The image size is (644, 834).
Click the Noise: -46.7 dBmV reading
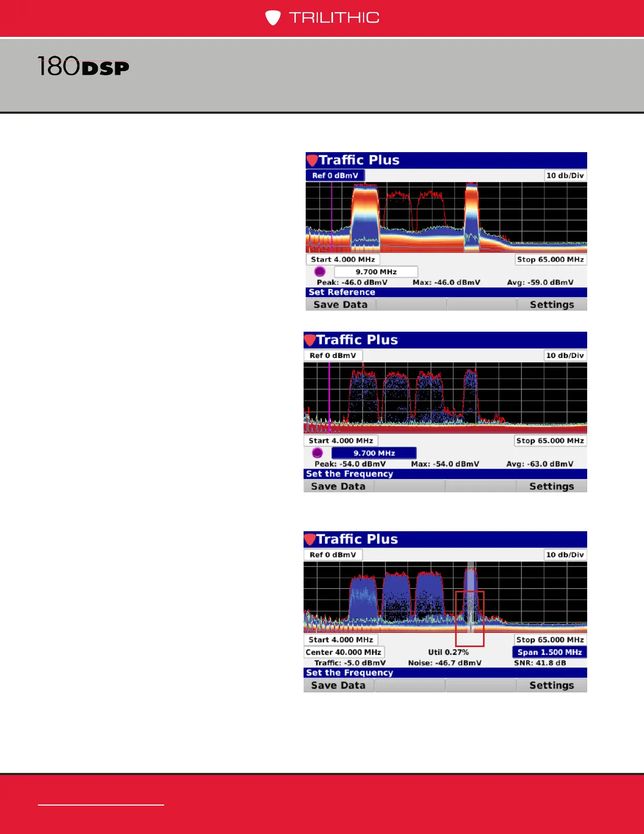[445, 663]
